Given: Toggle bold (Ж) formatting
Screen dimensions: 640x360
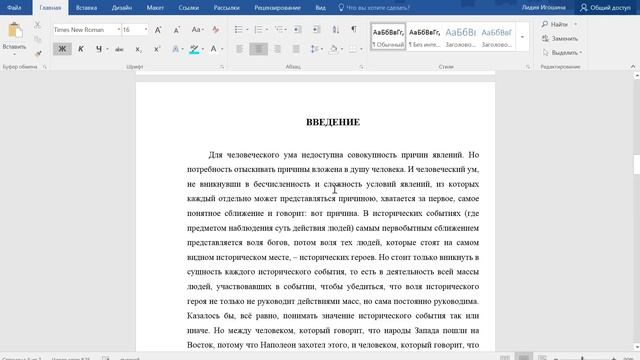Looking at the screenshot, I should point(62,49).
